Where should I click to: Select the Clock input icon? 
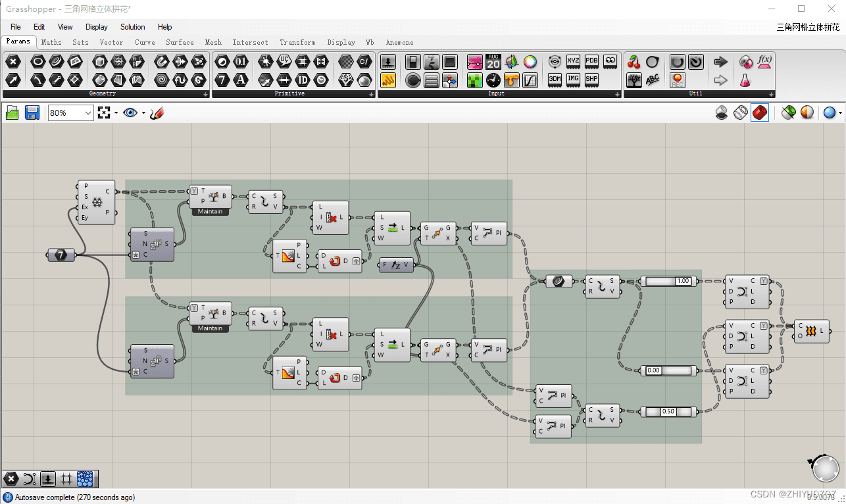493,80
